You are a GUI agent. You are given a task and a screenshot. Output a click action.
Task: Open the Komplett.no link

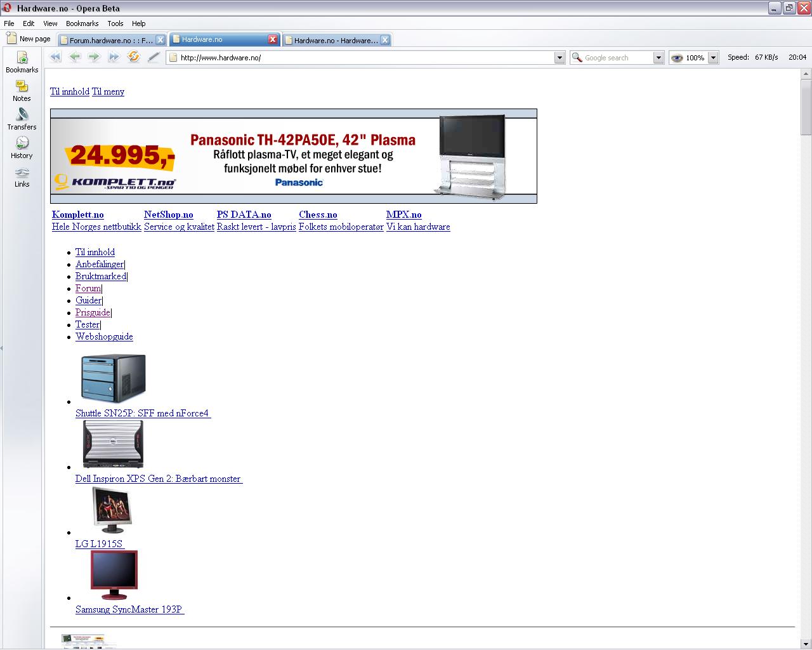click(x=78, y=215)
